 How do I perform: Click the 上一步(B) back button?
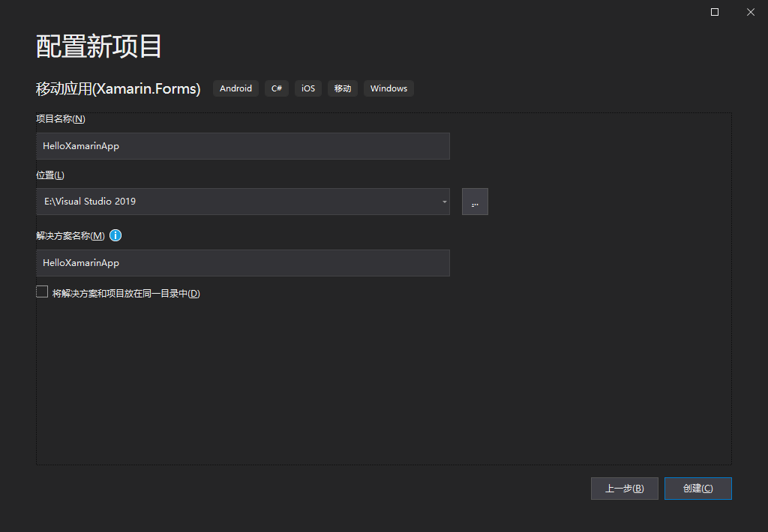pyautogui.click(x=625, y=489)
